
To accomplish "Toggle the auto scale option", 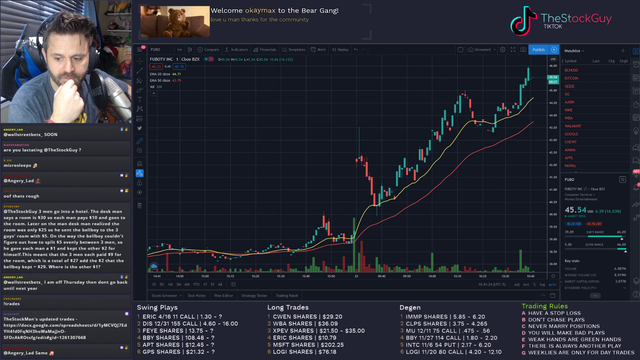I will point(552,284).
